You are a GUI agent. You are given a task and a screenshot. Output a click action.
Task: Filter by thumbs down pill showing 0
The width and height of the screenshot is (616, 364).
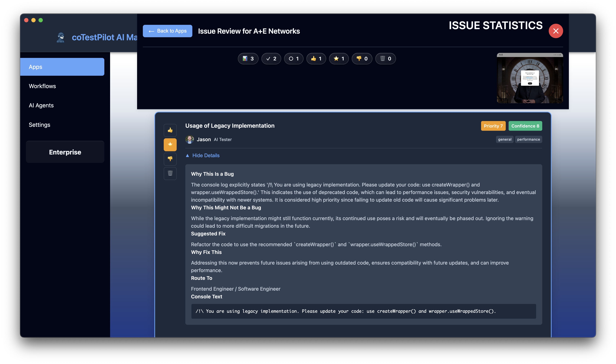coord(362,59)
